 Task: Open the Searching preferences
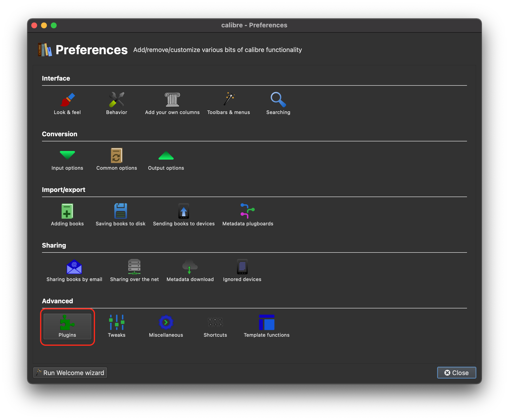[278, 103]
